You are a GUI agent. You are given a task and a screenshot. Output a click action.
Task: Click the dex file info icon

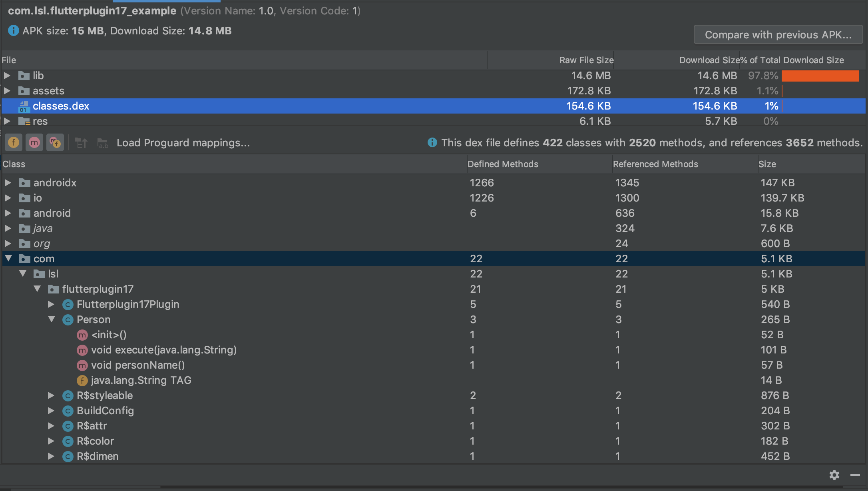point(432,143)
